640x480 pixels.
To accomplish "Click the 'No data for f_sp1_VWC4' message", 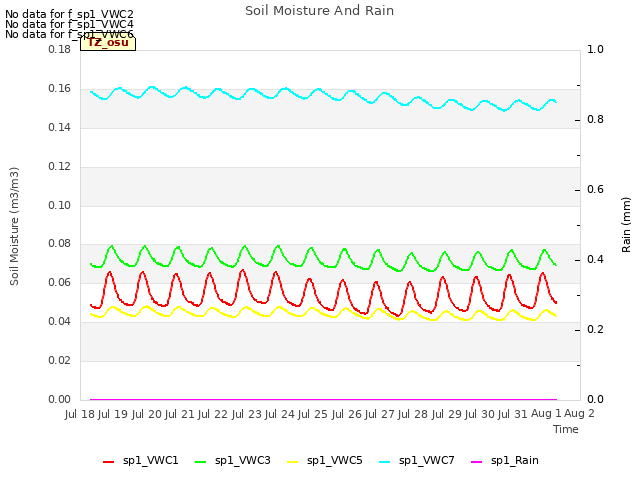I will [x=69, y=24].
